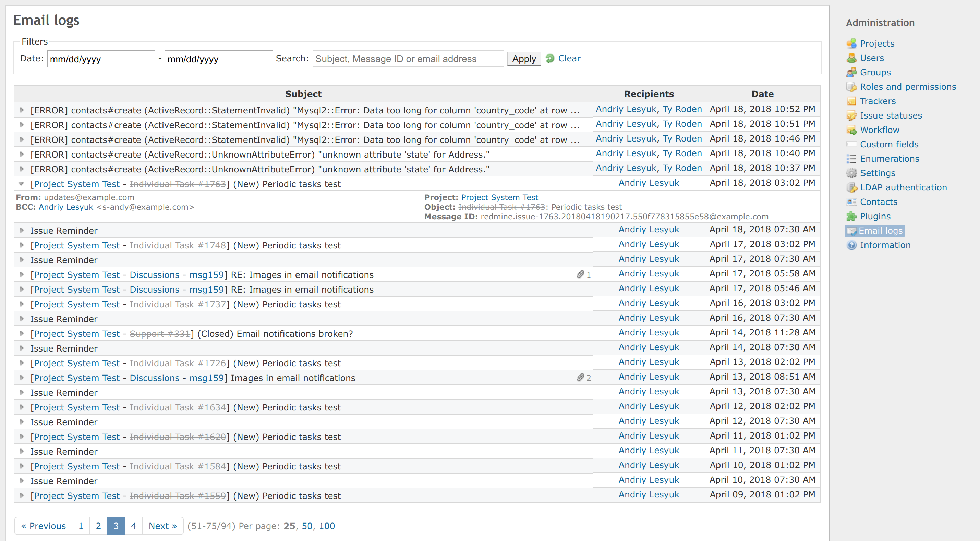Click the Clear filters link
The width and height of the screenshot is (980, 541).
570,59
